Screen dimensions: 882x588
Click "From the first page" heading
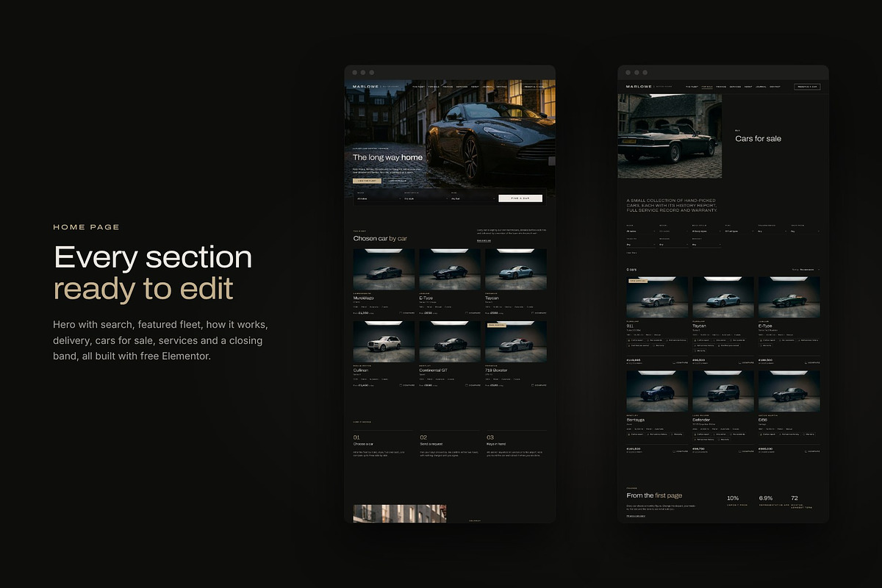654,495
